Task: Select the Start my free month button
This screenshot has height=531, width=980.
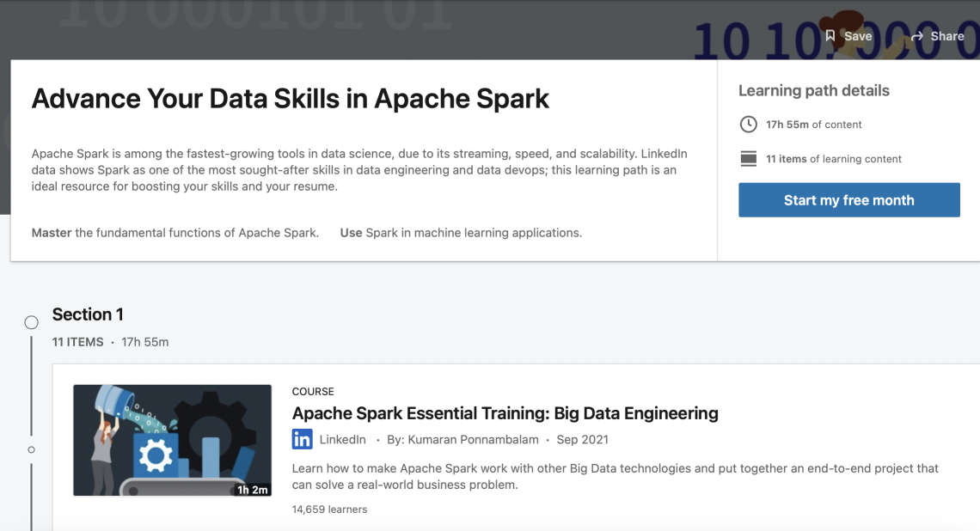Action: coord(848,199)
